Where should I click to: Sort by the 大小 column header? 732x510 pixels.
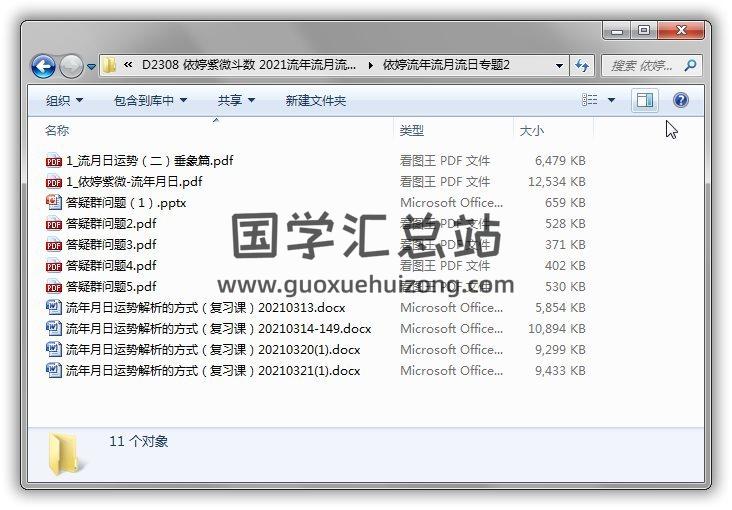[x=532, y=130]
